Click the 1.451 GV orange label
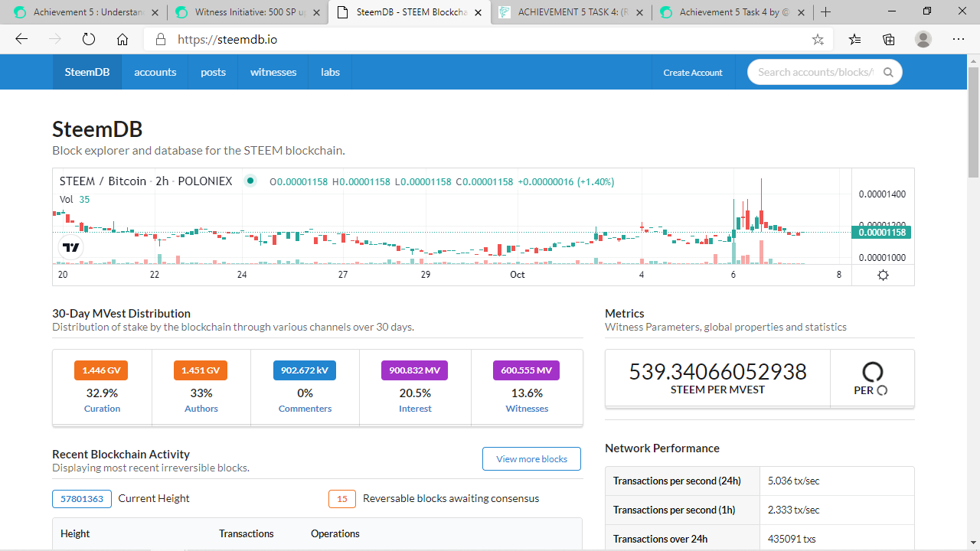Viewport: 980px width, 551px height. (201, 370)
